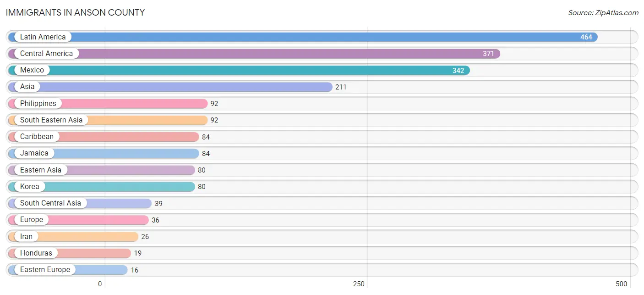Click the 371 value on Central America bar
This screenshot has width=644, height=295.
[489, 54]
